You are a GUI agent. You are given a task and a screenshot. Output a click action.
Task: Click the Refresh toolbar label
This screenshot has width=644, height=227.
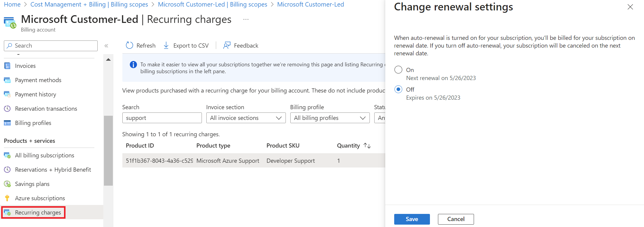[146, 46]
